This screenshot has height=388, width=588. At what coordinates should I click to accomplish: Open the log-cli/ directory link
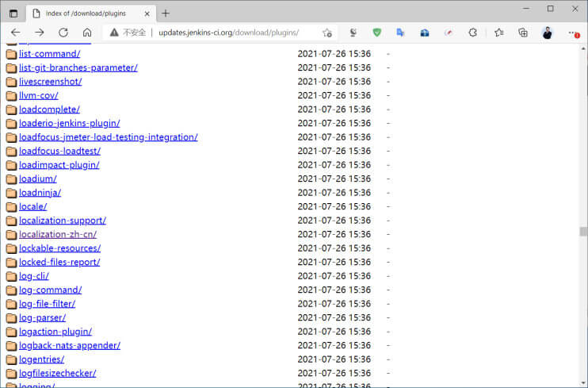coord(34,276)
